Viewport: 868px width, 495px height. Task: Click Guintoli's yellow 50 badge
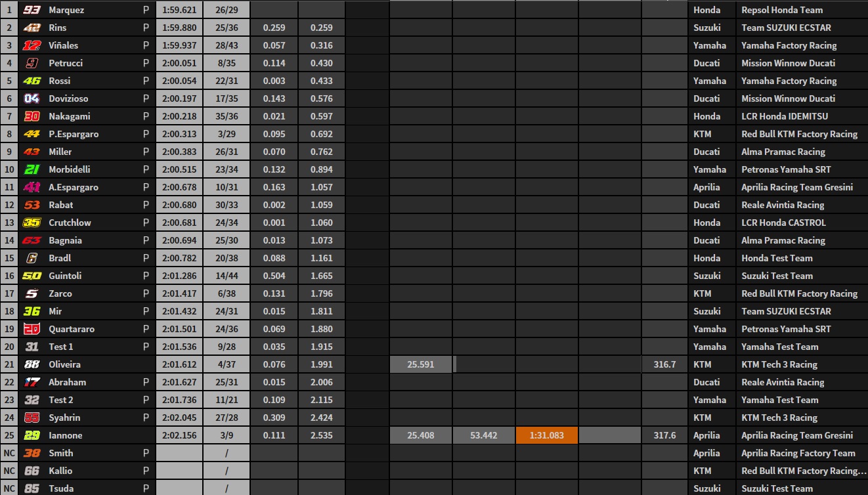(x=32, y=276)
